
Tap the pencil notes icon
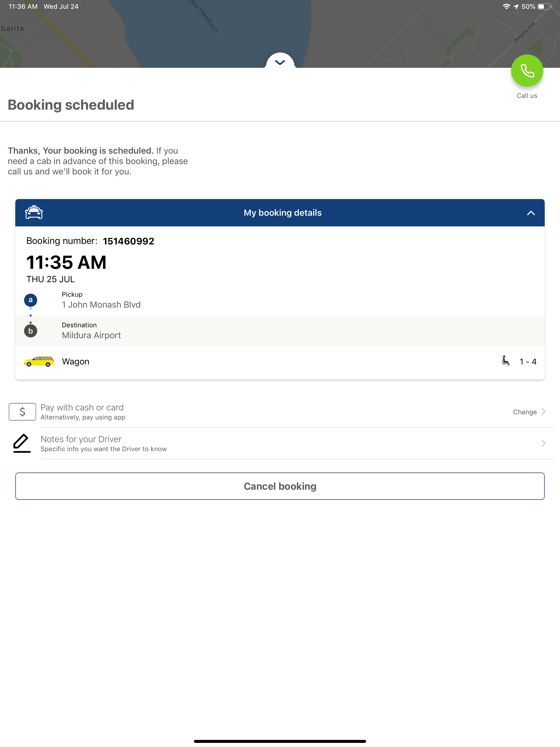coord(22,443)
